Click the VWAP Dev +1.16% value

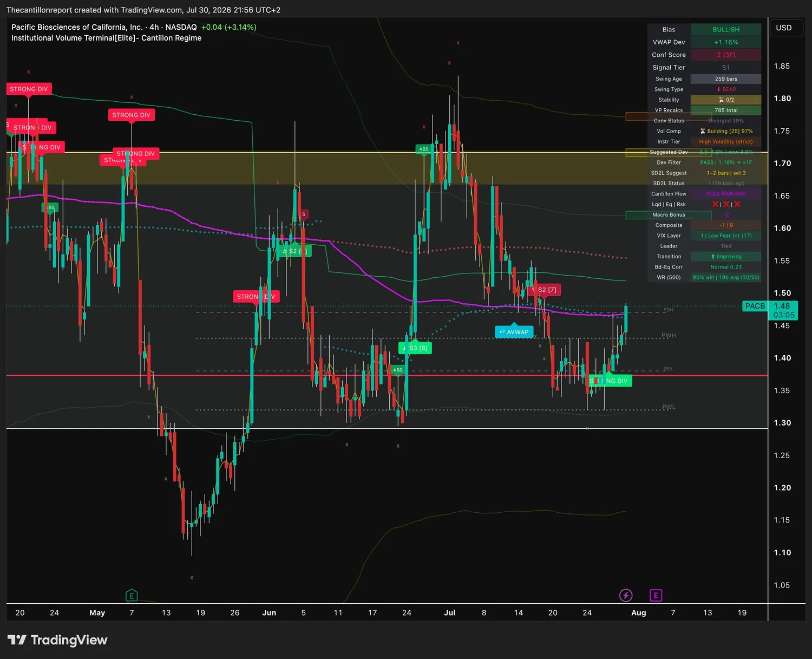pyautogui.click(x=726, y=42)
